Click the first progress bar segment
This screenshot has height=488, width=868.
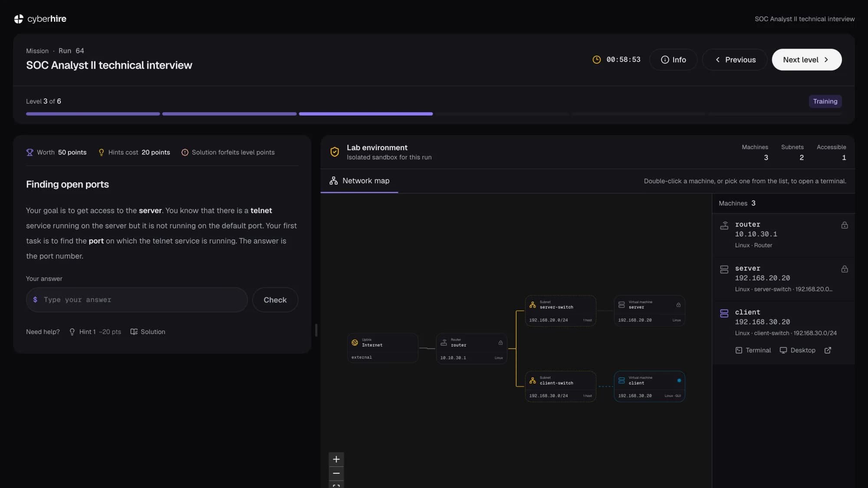[x=93, y=114]
